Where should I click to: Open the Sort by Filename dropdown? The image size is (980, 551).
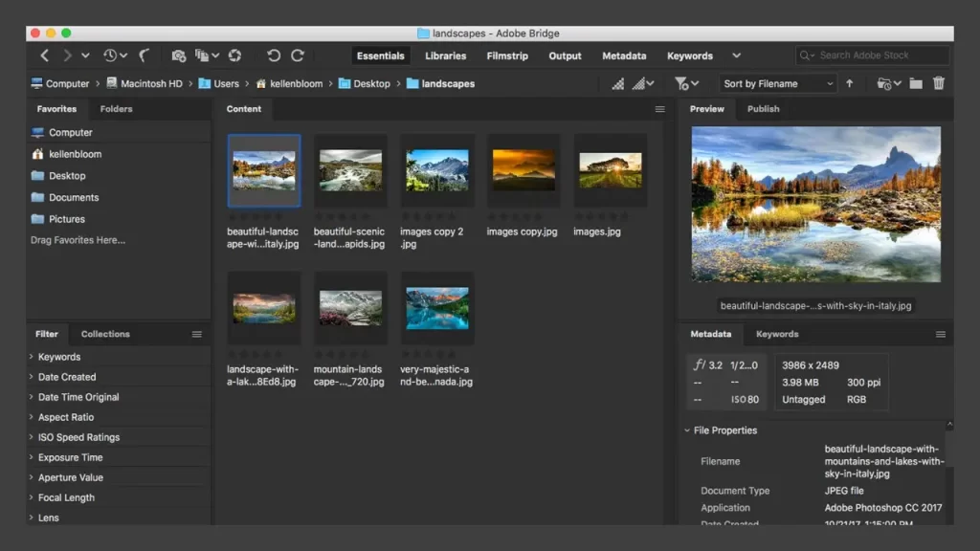point(777,83)
